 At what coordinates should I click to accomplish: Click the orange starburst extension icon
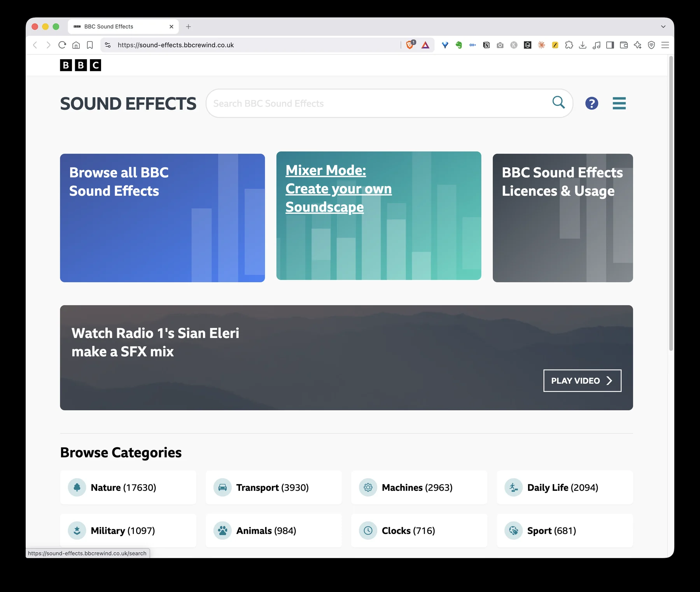coord(541,45)
